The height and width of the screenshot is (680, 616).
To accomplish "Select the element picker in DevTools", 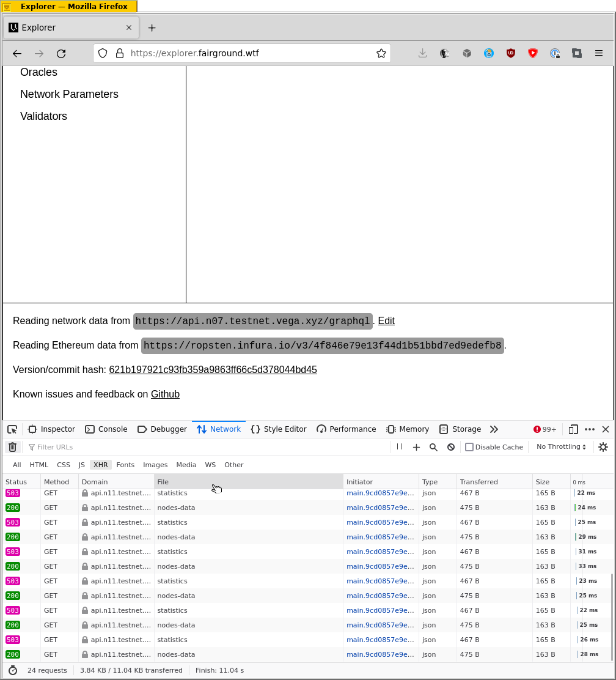I will tap(12, 429).
